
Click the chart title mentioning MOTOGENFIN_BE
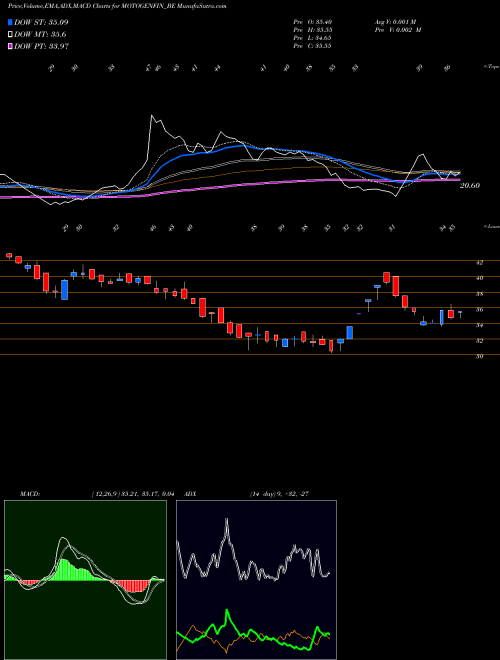point(117,7)
